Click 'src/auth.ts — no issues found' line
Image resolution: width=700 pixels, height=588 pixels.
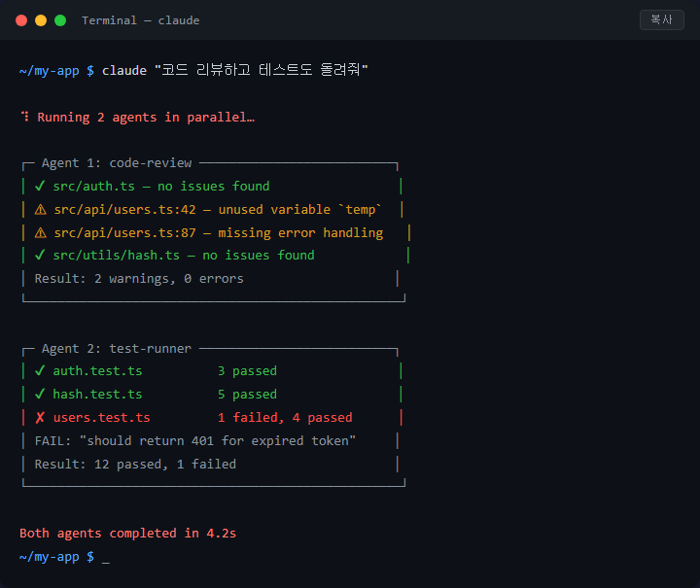tap(161, 186)
